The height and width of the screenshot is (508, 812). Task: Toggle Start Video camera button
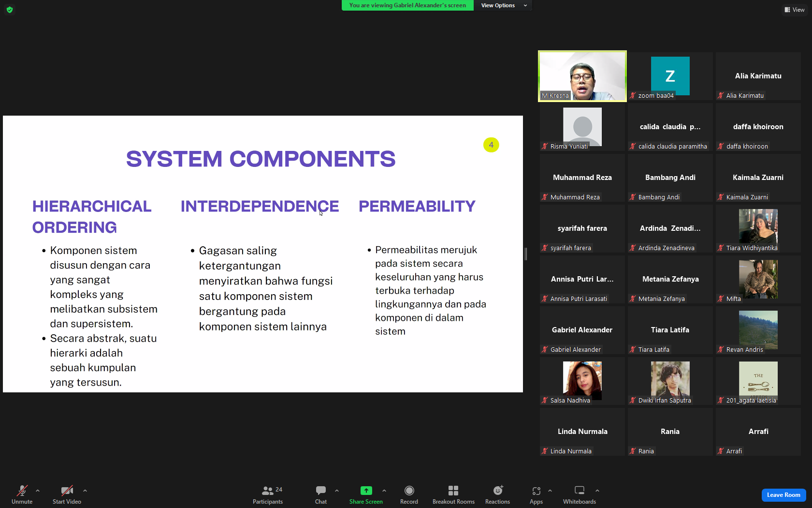67,494
